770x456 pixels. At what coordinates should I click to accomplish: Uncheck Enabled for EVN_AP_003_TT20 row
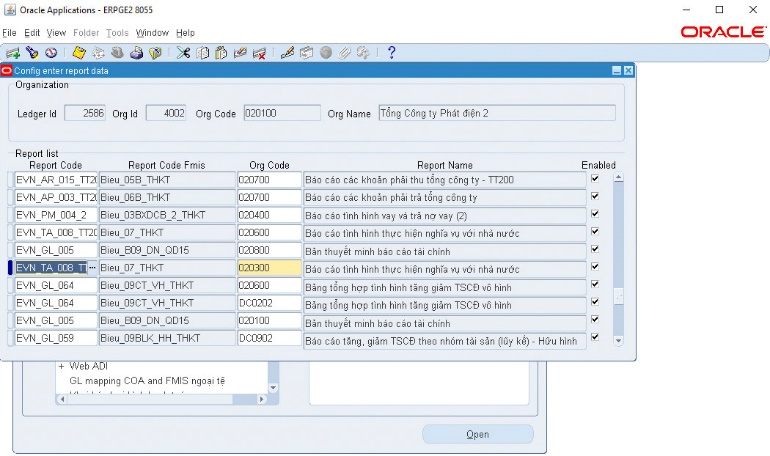pyautogui.click(x=595, y=196)
